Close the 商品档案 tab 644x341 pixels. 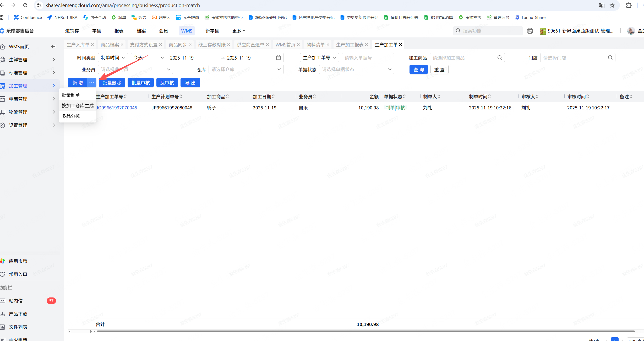point(122,45)
